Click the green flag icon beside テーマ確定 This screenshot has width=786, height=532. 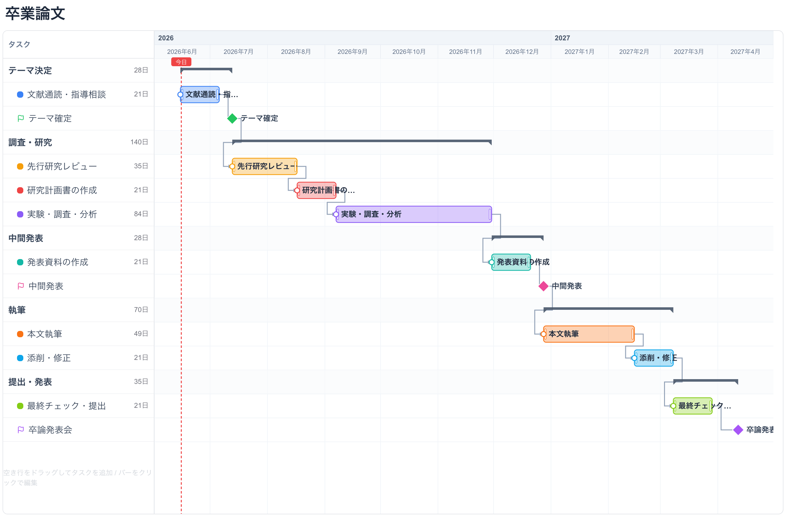20,119
